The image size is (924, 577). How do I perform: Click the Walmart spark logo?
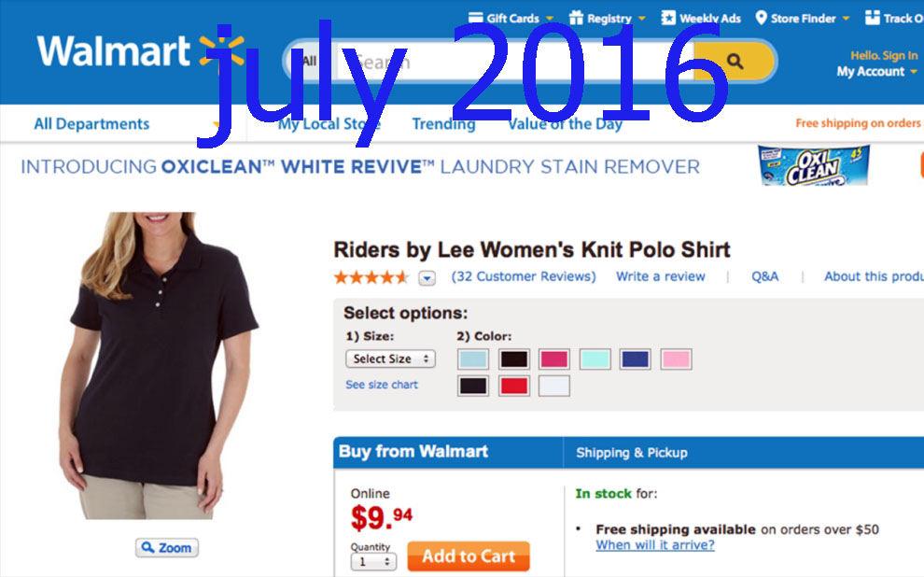[221, 49]
